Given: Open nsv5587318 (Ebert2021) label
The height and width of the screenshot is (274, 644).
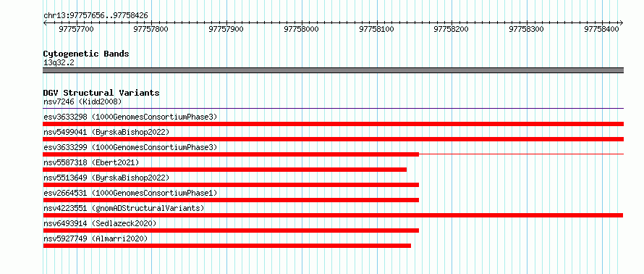Looking at the screenshot, I should (x=91, y=162).
